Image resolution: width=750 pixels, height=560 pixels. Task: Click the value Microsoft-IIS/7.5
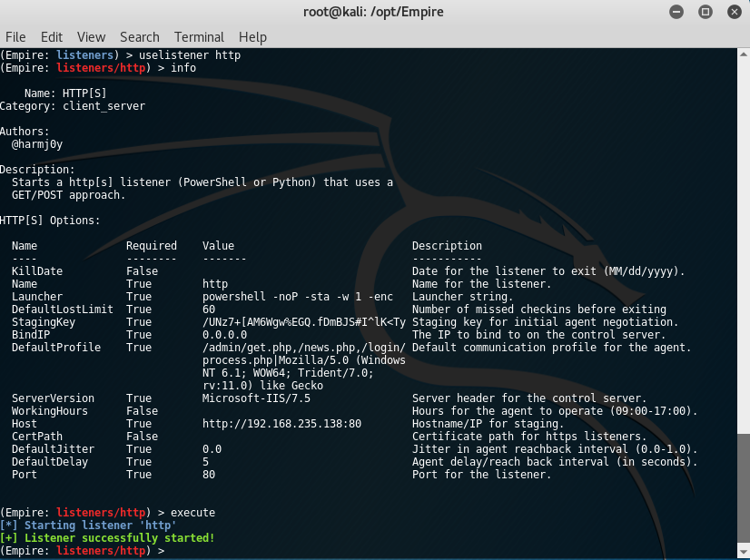256,398
